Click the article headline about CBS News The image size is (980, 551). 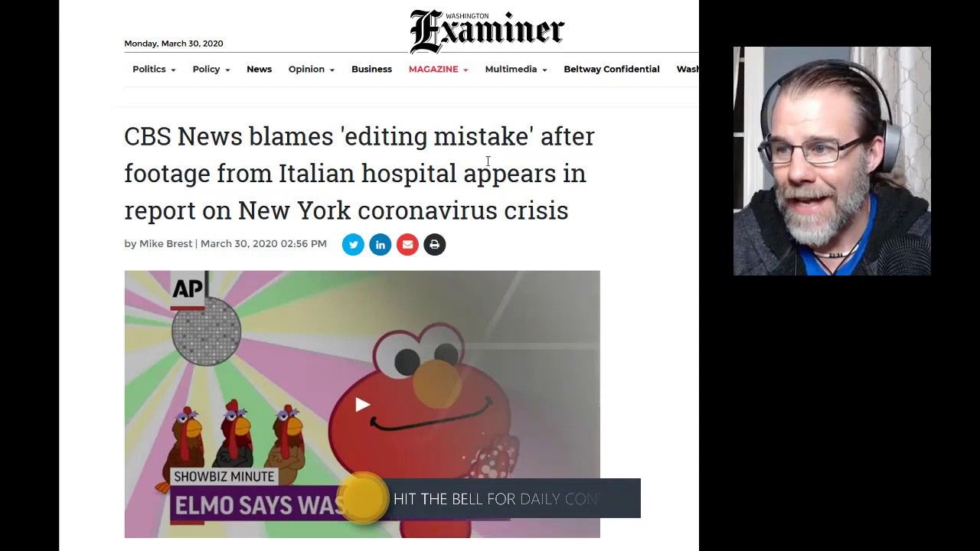tap(359, 173)
